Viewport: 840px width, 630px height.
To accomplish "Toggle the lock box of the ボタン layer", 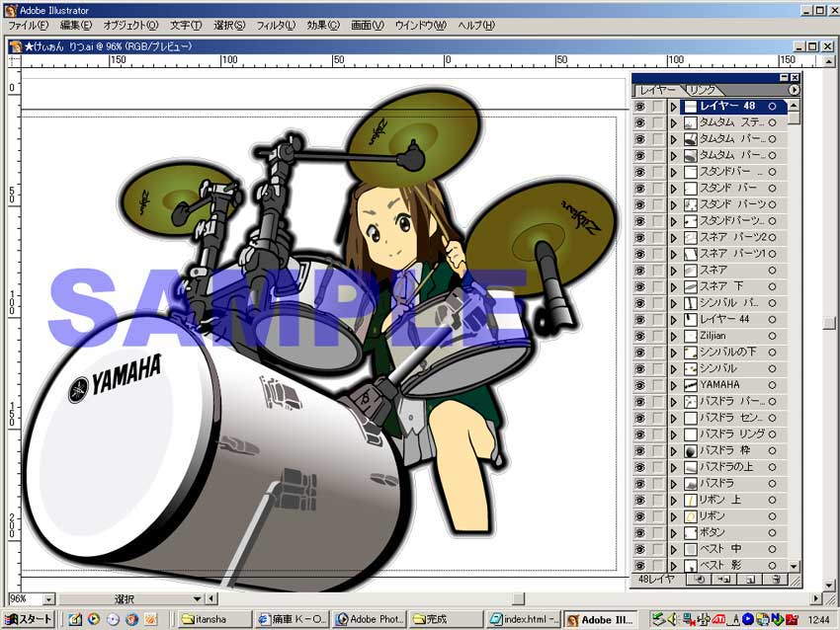I will (658, 532).
